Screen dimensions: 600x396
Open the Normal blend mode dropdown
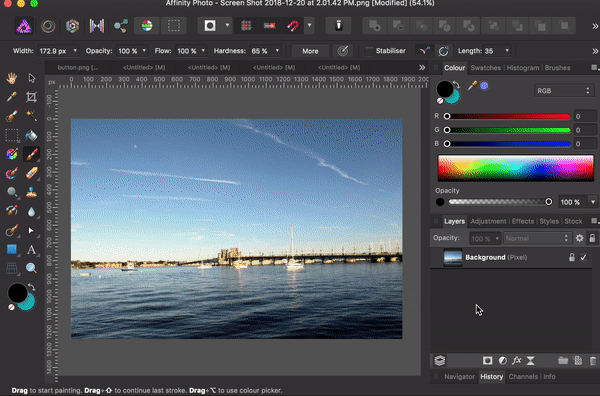click(537, 238)
